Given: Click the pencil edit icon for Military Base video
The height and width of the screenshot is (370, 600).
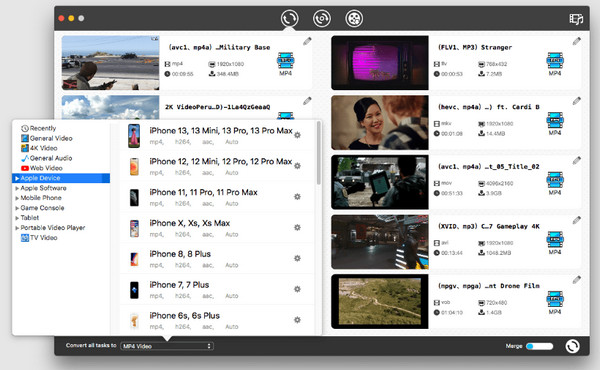Looking at the screenshot, I should point(307,41).
